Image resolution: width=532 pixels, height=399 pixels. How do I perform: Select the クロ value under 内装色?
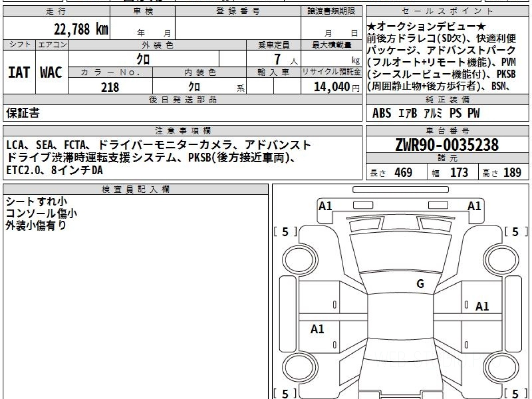194,86
